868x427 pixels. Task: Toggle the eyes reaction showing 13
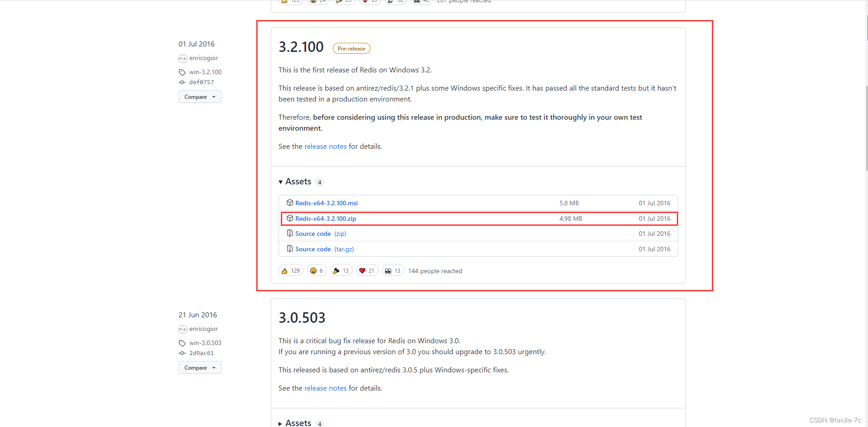pyautogui.click(x=393, y=271)
